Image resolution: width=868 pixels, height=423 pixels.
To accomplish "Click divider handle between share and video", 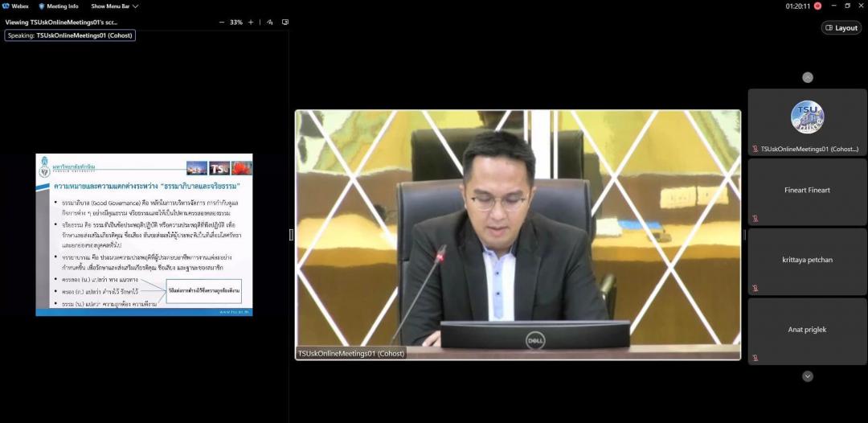I will (291, 235).
